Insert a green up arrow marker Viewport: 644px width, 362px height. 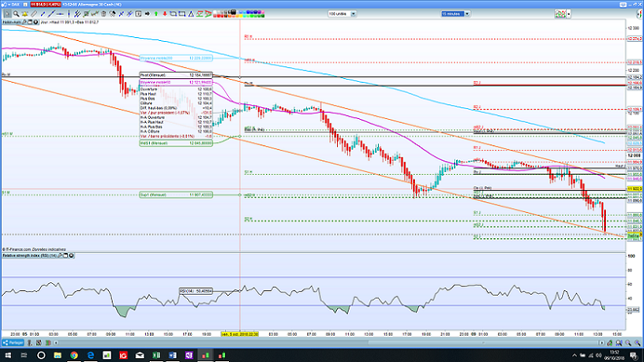(156, 14)
